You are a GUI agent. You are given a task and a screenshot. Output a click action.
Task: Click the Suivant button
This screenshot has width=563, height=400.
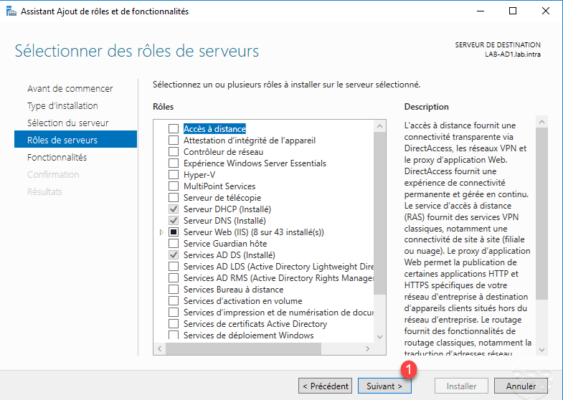coord(384,386)
